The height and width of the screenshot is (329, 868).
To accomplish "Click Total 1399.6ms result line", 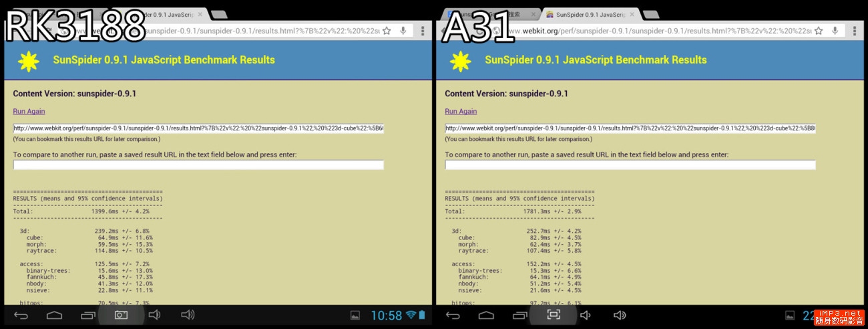I will 81,211.
